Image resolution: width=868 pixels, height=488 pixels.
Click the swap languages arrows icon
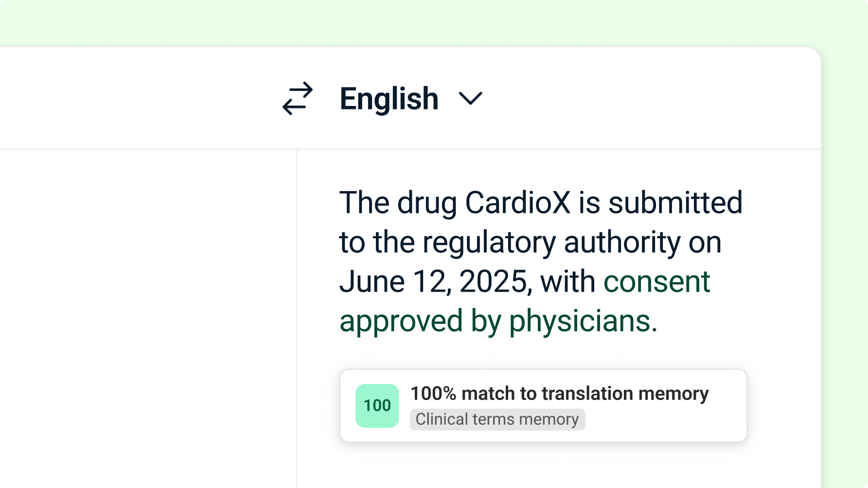(x=298, y=99)
